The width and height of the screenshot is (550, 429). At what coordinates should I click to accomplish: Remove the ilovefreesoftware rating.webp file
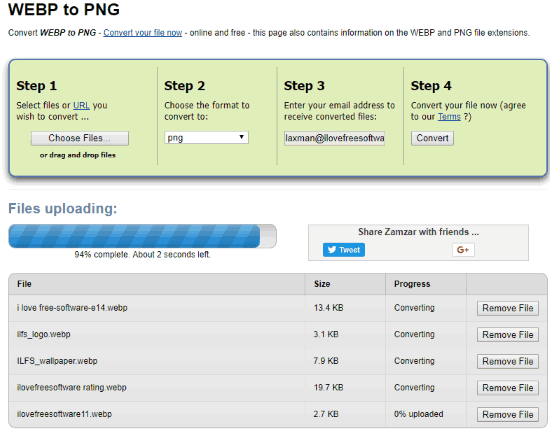508,388
